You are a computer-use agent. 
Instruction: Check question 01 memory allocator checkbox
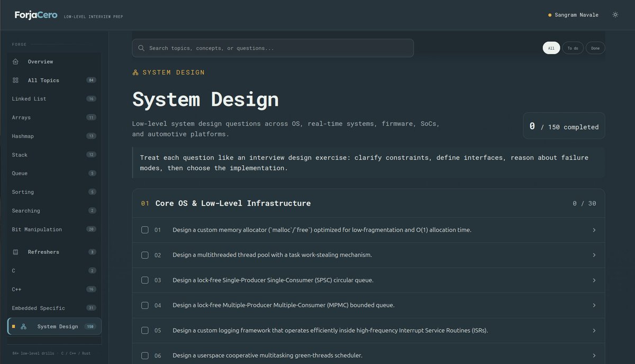[145, 230]
